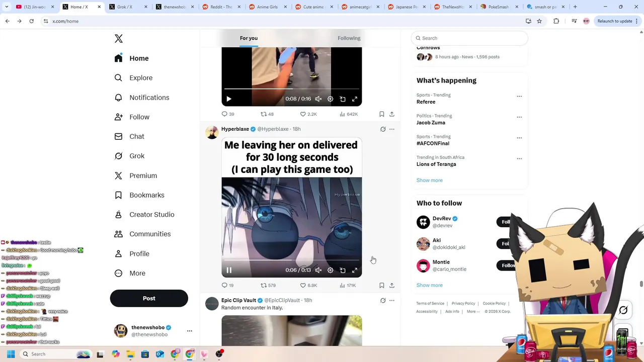644x362 pixels.
Task: Click the Post button
Action: point(149,298)
